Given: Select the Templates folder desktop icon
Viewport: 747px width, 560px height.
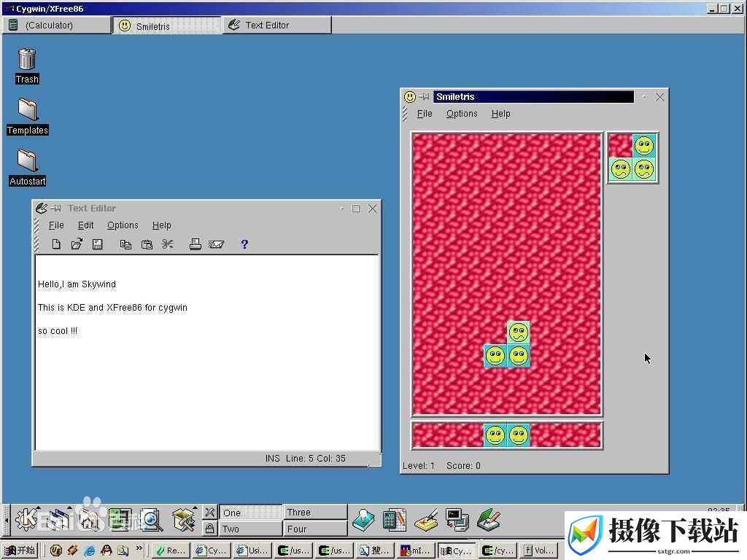Looking at the screenshot, I should point(28,117).
